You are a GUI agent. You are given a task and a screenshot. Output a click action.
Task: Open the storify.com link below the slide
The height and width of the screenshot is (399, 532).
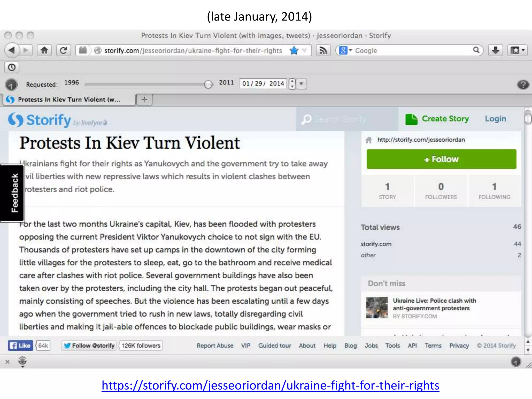[x=270, y=385]
